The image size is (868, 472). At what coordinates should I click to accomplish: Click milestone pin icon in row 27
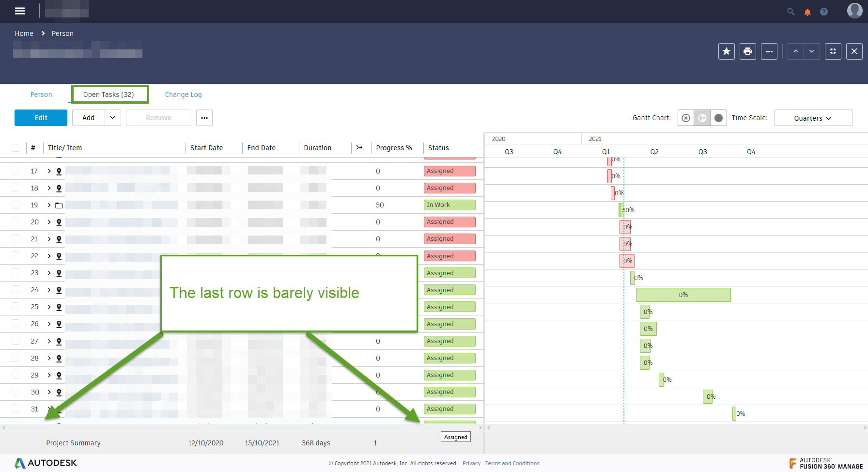tap(59, 341)
